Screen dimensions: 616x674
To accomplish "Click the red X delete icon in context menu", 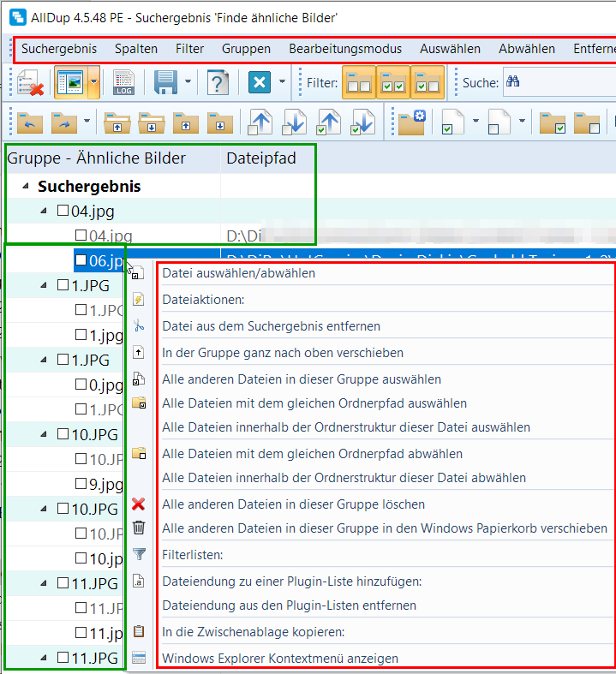I will click(139, 504).
